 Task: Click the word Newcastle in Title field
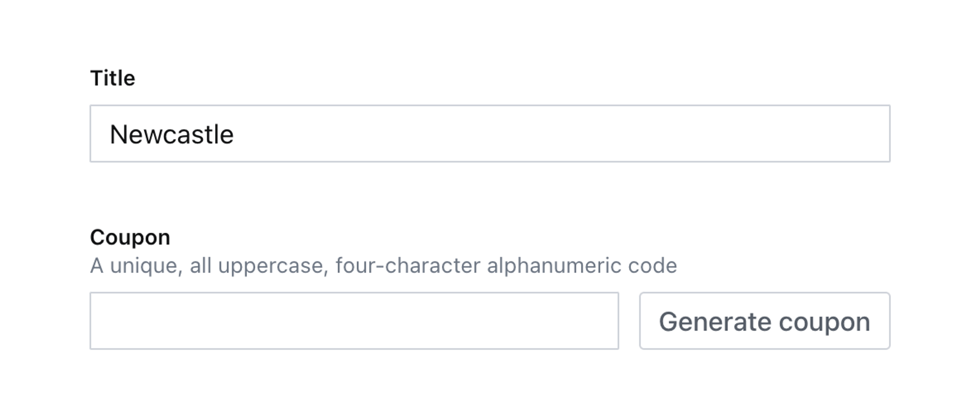[171, 135]
